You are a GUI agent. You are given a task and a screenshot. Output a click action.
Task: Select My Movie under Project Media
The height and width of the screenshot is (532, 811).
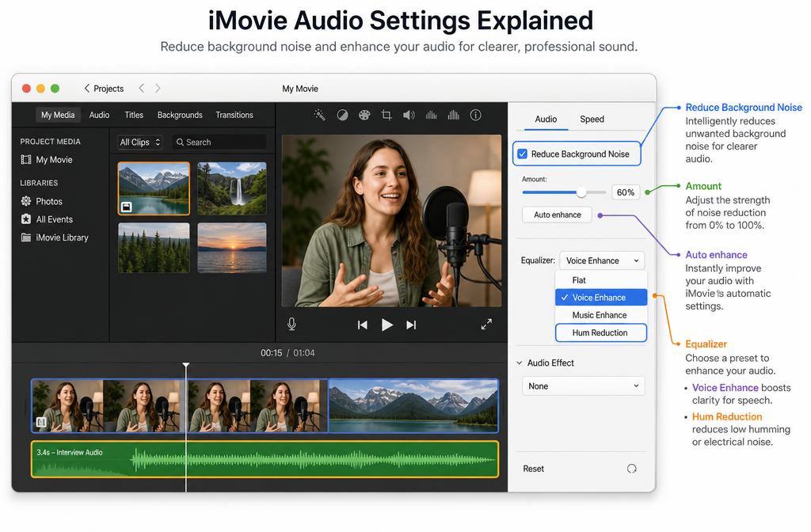click(x=47, y=160)
